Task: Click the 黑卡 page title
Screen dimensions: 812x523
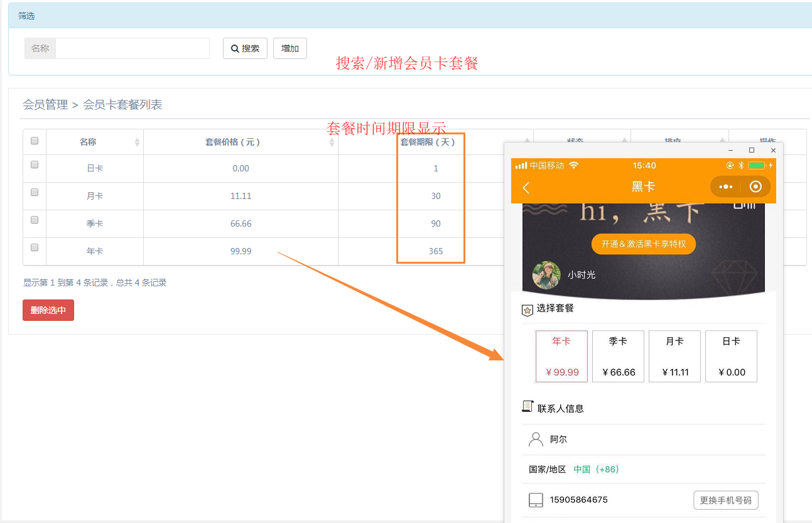Action: 644,186
